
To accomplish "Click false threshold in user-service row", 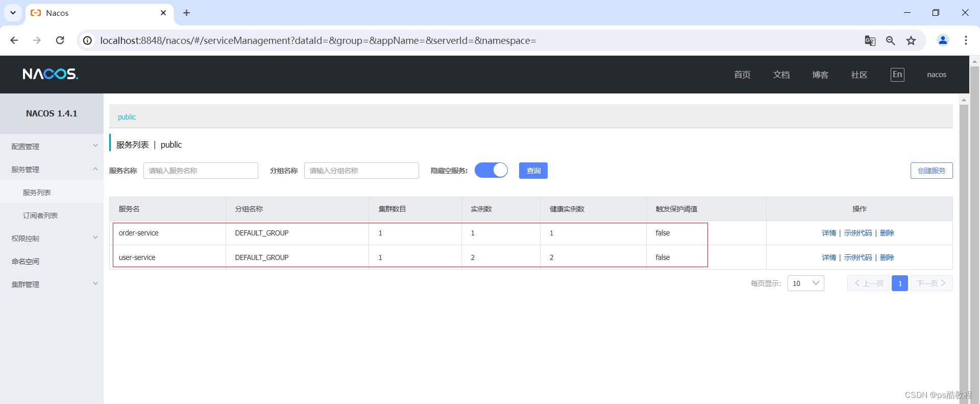I will click(663, 257).
